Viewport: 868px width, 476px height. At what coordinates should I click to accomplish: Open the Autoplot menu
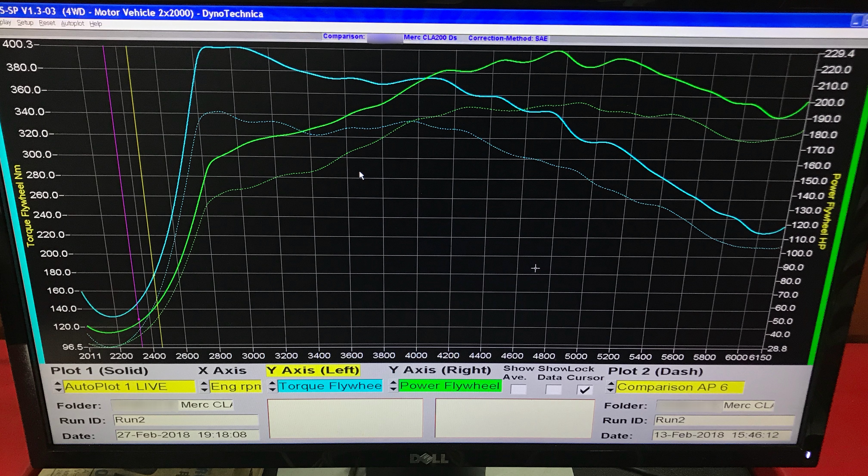coord(73,23)
